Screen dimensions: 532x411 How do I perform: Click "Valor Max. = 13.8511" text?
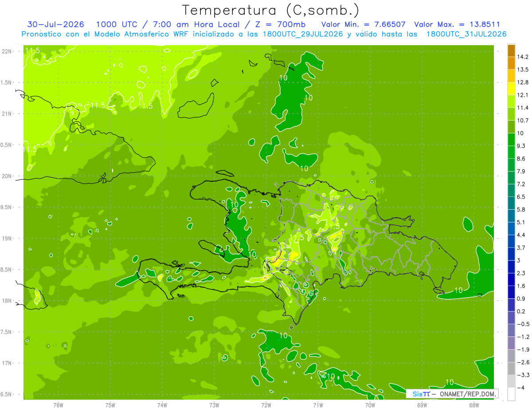tap(457, 24)
